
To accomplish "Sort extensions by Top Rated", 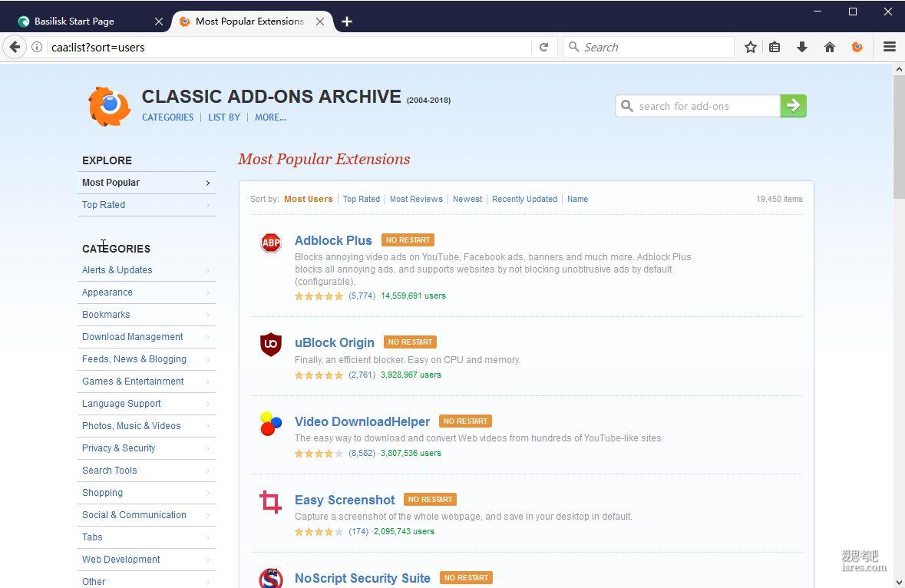I will (x=362, y=199).
